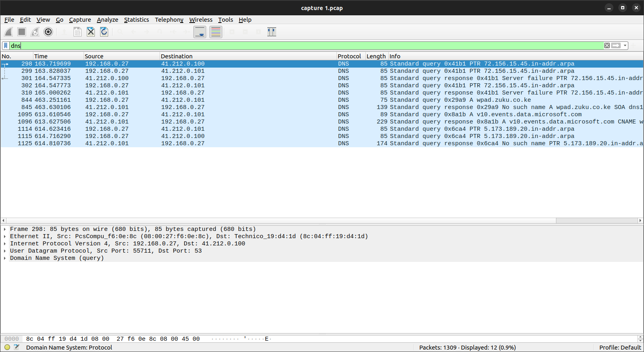
Task: Open the Help menu
Action: tap(245, 20)
